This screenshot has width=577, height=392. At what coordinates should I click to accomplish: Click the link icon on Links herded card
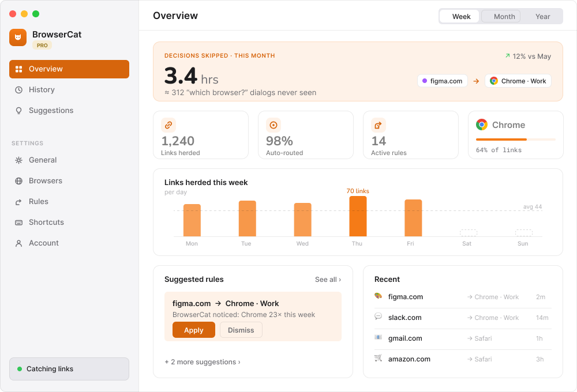pos(168,125)
